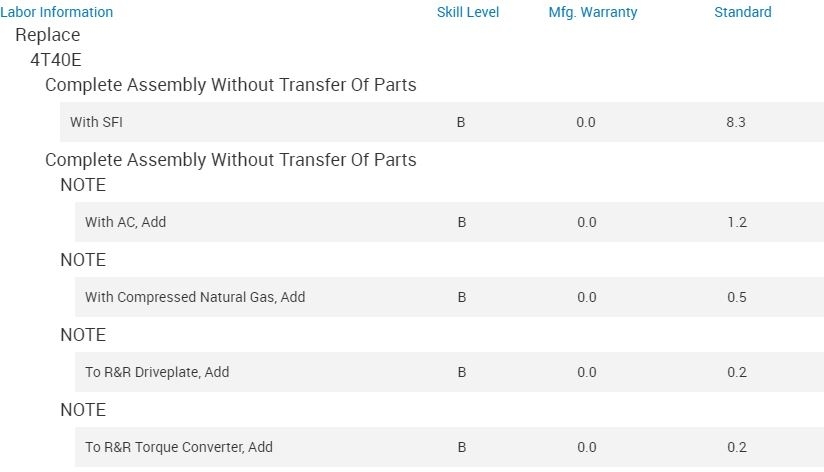This screenshot has width=824, height=472.
Task: Click NOTE label above Compressed Natural Gas
Action: (83, 260)
